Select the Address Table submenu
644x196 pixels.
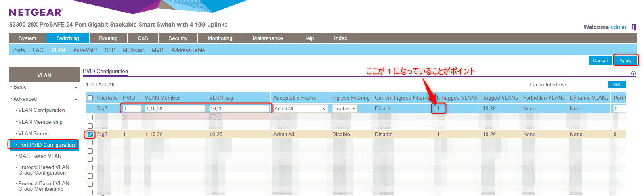pyautogui.click(x=188, y=50)
